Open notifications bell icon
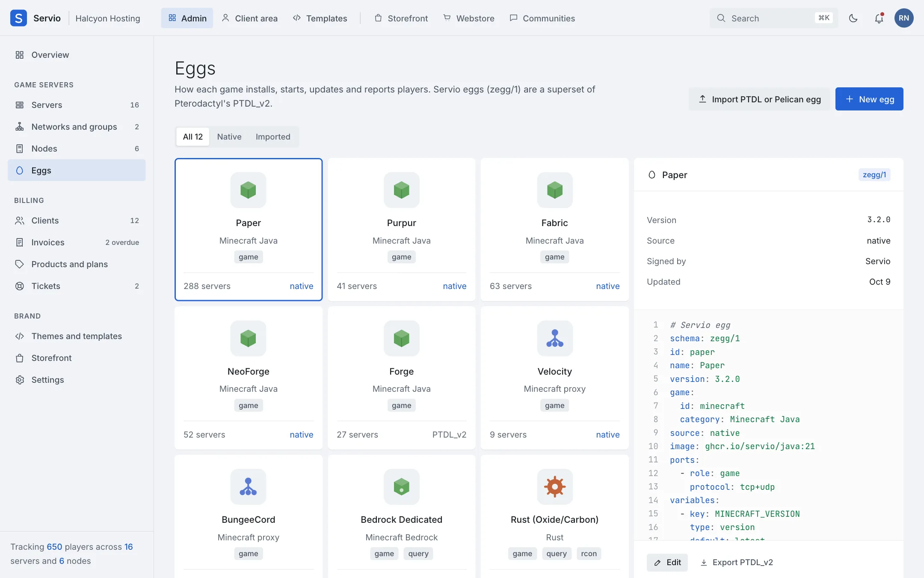The width and height of the screenshot is (924, 578). click(879, 18)
